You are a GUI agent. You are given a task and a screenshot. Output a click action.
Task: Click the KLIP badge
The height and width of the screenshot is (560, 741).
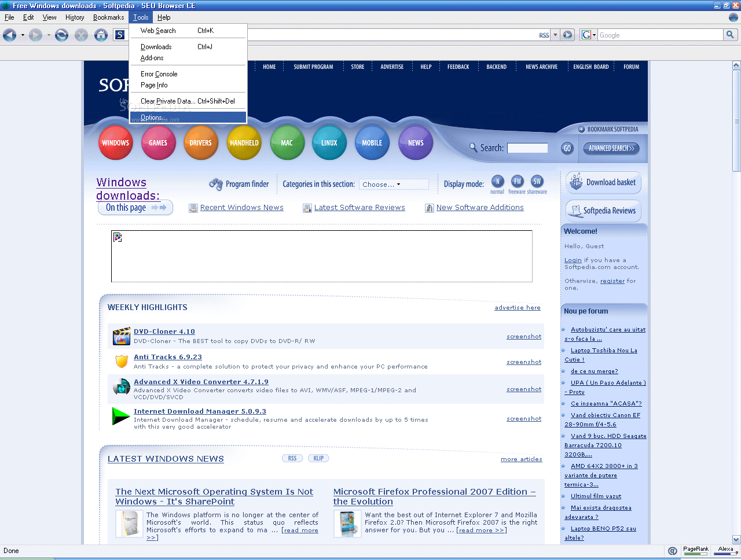[x=318, y=458]
